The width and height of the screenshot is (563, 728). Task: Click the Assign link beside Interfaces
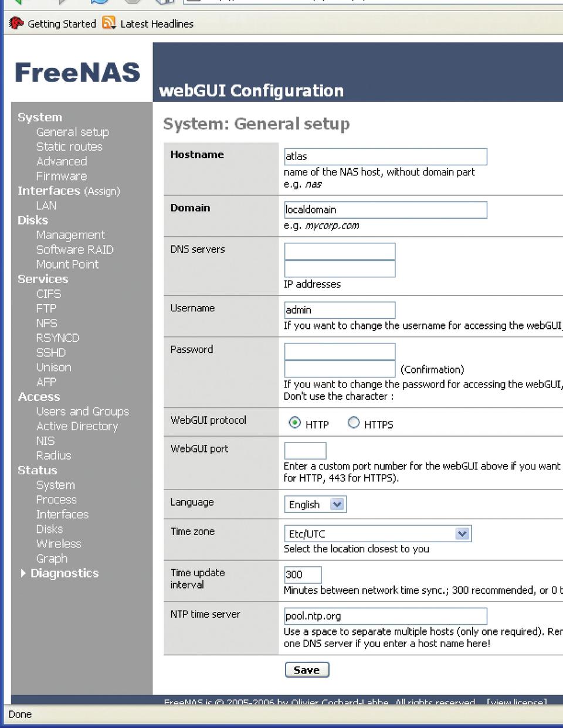103,191
